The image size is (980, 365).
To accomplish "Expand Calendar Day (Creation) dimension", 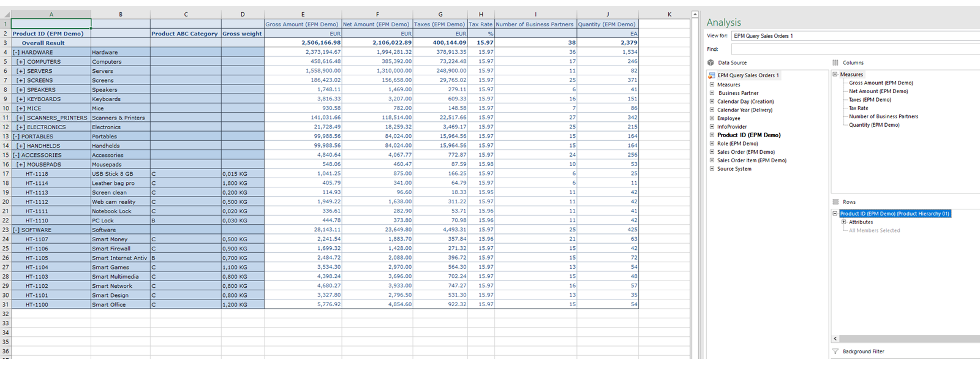I will 712,102.
